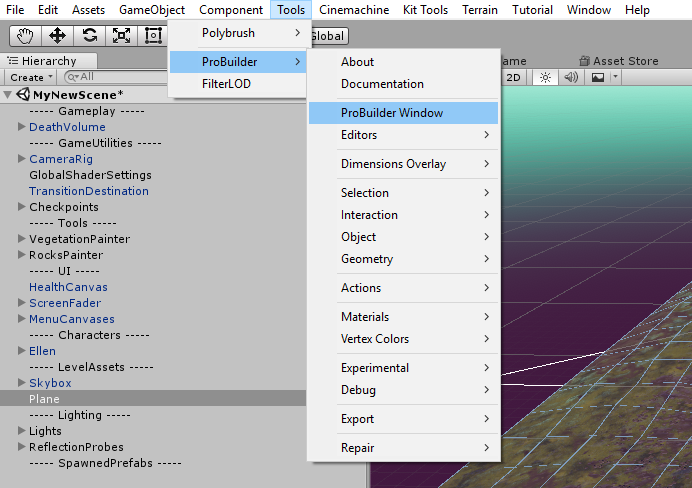The height and width of the screenshot is (488, 692).
Task: Select the Rect Transform tool
Action: pos(152,36)
